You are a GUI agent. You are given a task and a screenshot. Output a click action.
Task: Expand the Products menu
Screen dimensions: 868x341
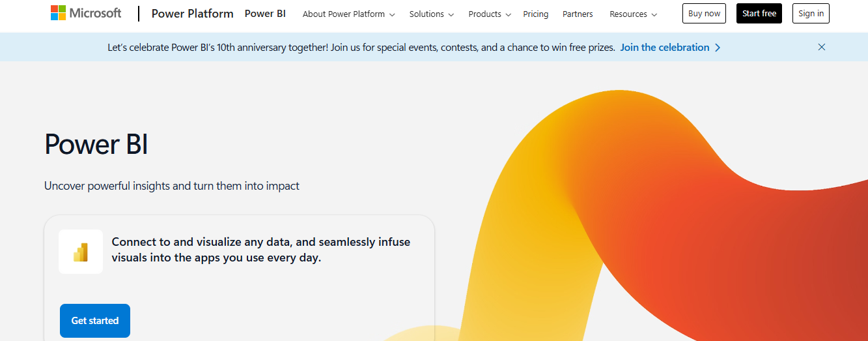click(x=490, y=14)
